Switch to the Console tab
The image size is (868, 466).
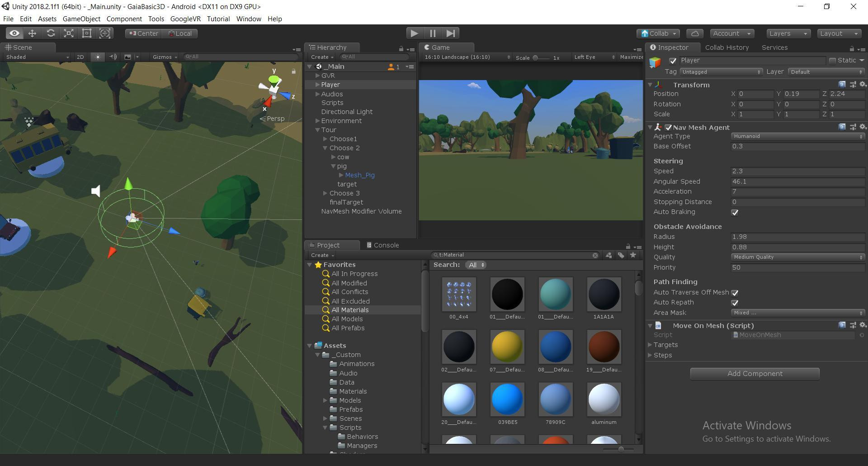[382, 245]
